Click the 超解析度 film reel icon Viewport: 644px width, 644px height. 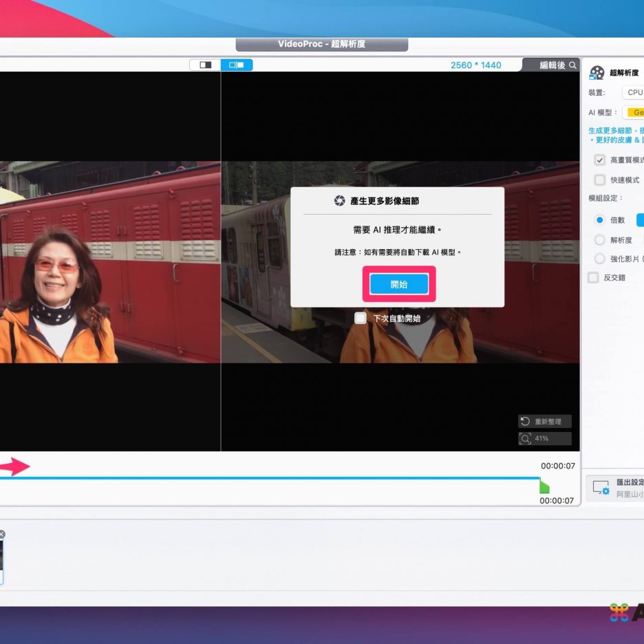pos(597,72)
